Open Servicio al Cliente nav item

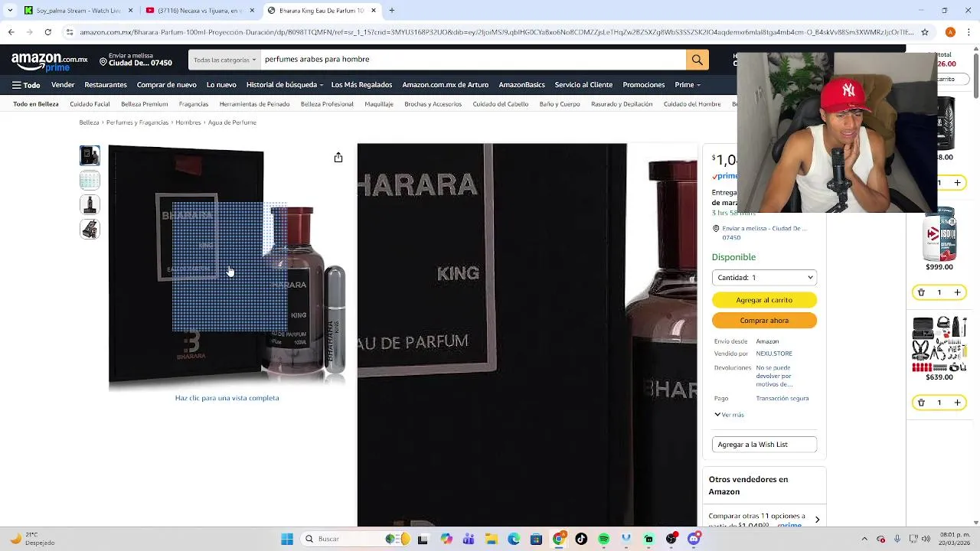(x=583, y=85)
